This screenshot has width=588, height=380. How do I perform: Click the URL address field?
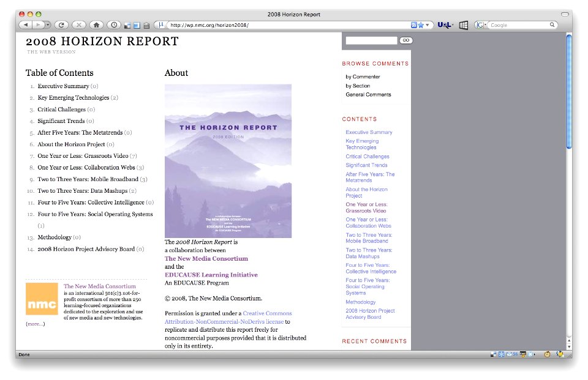288,25
